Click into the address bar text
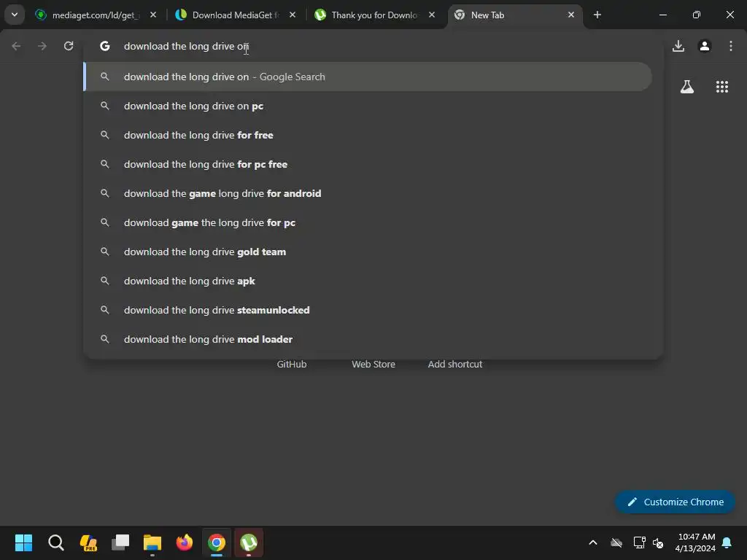The image size is (747, 560). click(x=186, y=46)
